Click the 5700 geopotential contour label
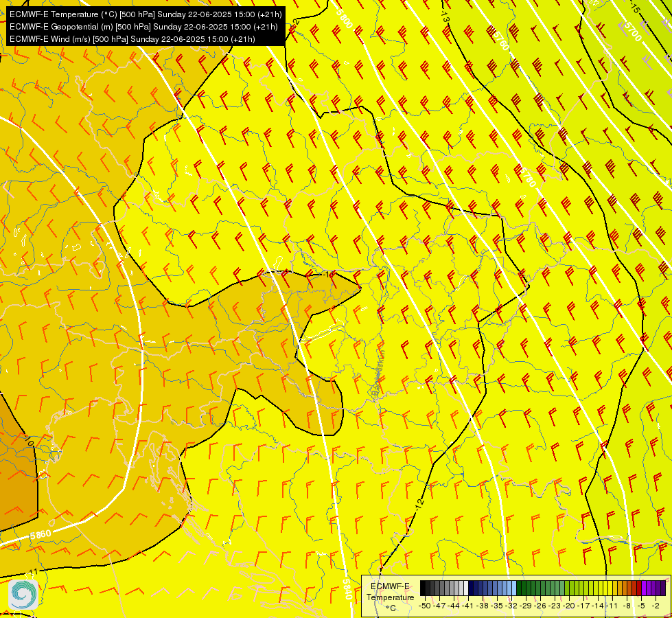The width and height of the screenshot is (672, 618). 633,31
